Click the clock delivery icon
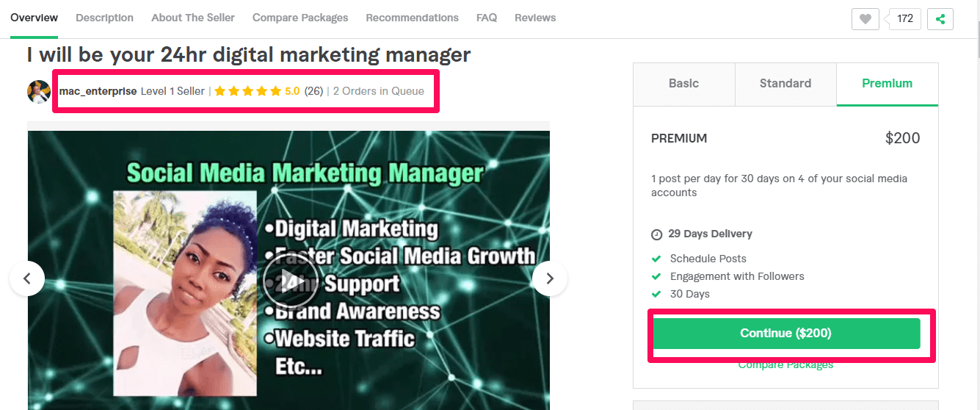This screenshot has height=410, width=980. coord(656,234)
